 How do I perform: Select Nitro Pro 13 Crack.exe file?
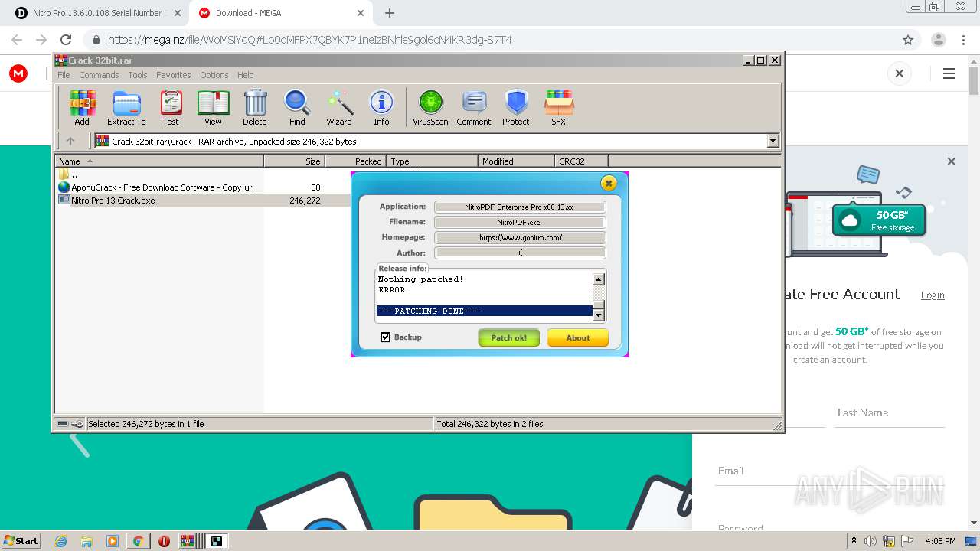click(x=113, y=201)
